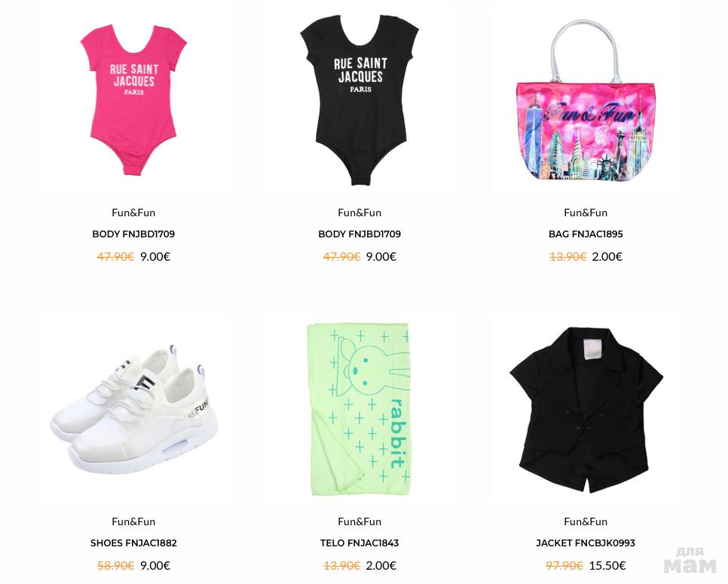
Task: Open the green rabbit towel image
Action: pyautogui.click(x=359, y=409)
